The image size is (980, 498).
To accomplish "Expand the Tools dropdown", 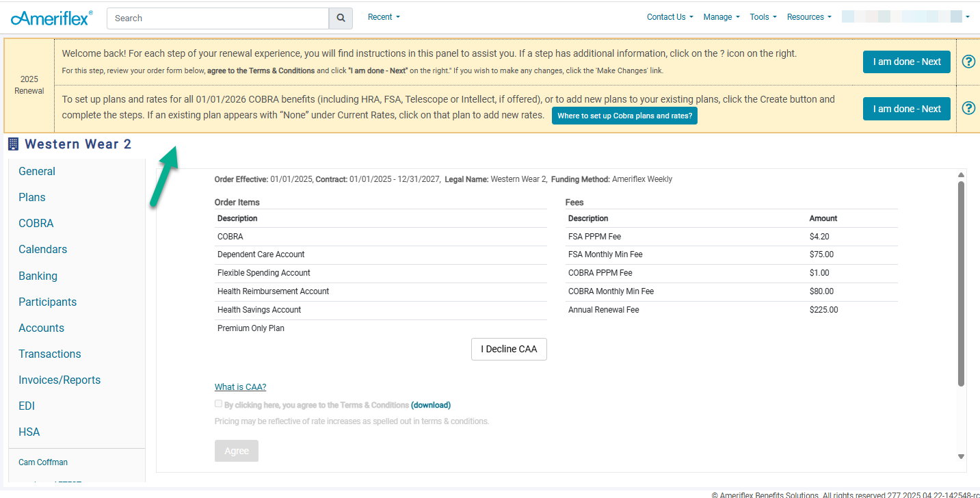I will coord(763,17).
